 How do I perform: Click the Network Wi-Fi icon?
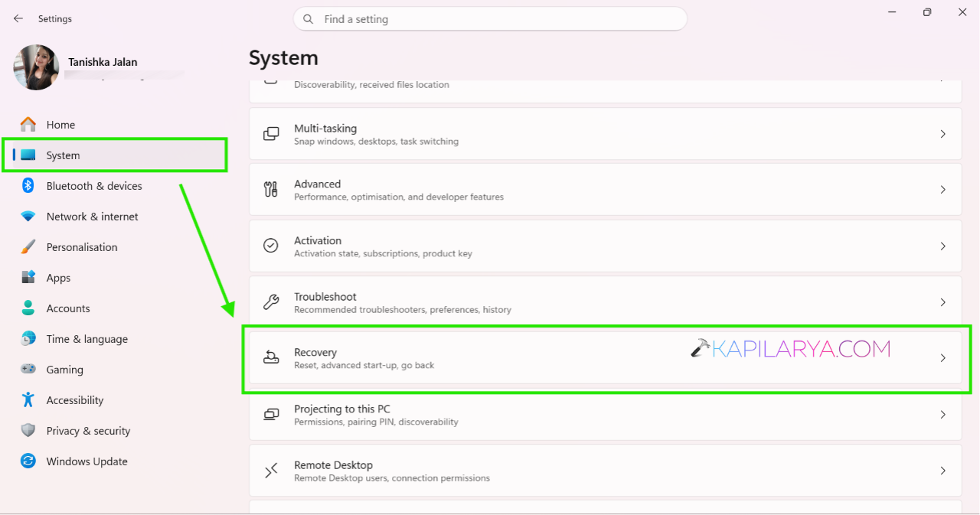(x=28, y=217)
